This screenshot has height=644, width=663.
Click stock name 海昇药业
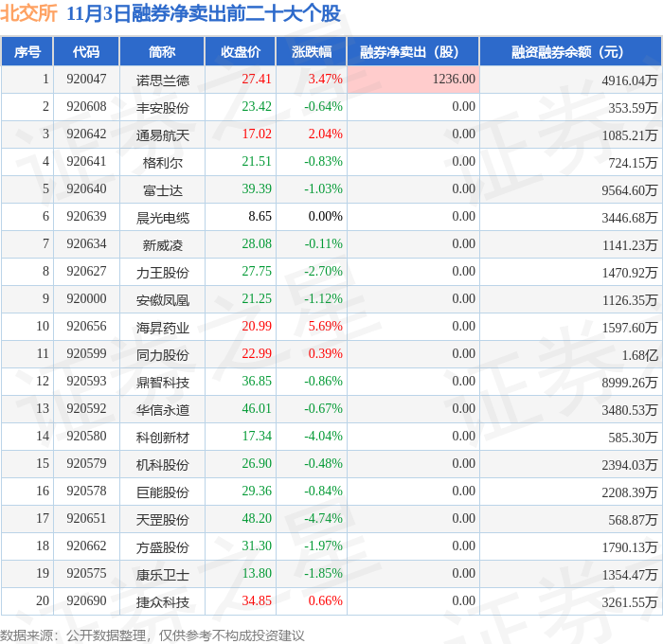click(162, 328)
